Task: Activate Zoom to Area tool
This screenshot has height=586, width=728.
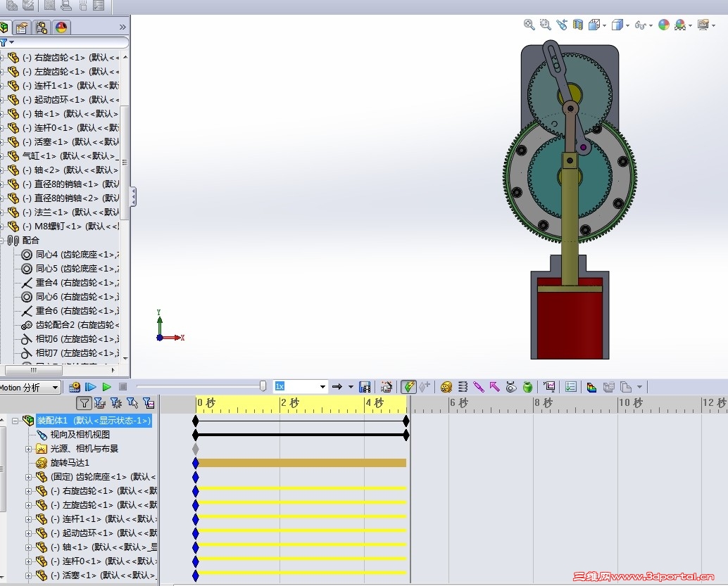Action: tap(545, 25)
